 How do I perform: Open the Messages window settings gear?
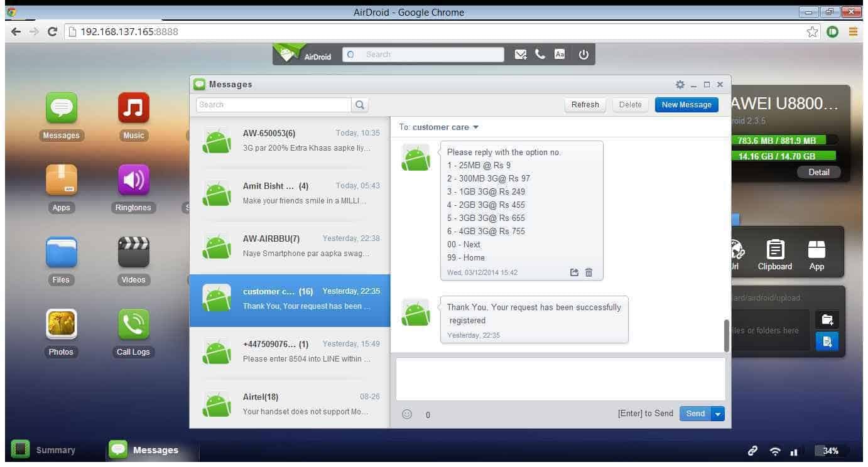pos(680,85)
